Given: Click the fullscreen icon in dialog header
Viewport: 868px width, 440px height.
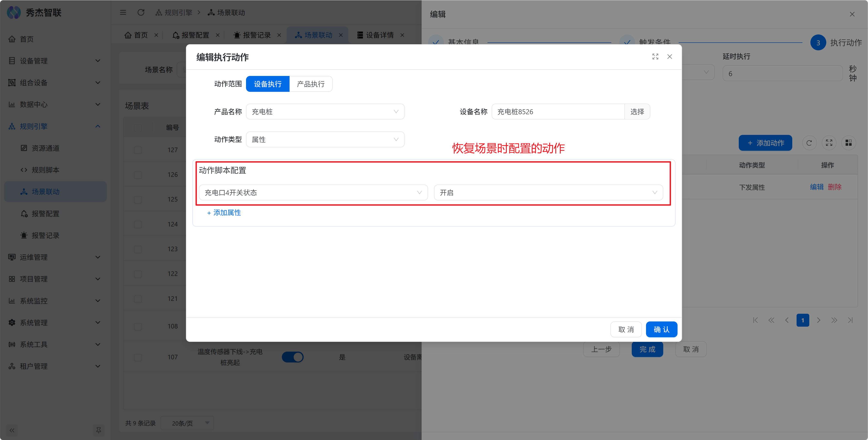Looking at the screenshot, I should (655, 57).
